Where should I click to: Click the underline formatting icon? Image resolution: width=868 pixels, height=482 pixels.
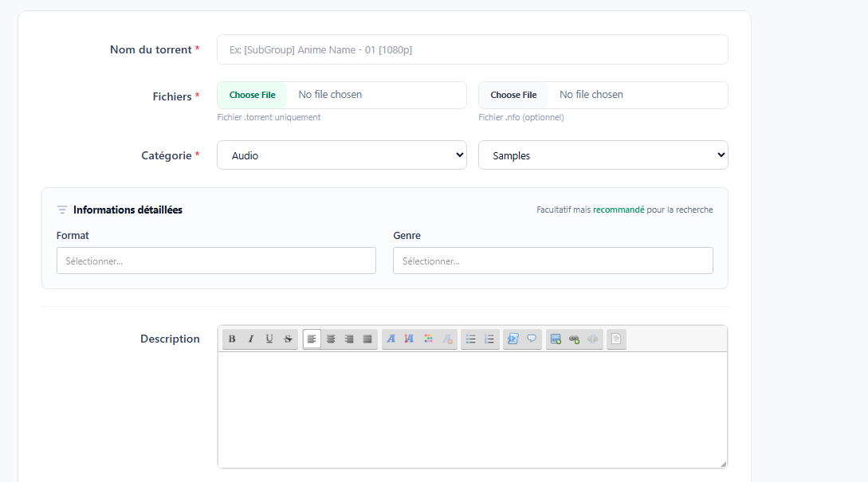(269, 339)
